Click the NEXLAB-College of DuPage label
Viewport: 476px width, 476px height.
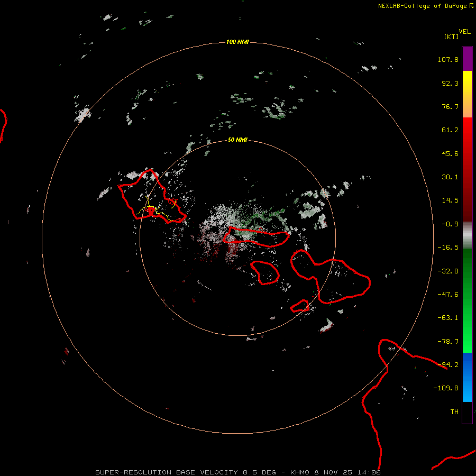click(424, 6)
